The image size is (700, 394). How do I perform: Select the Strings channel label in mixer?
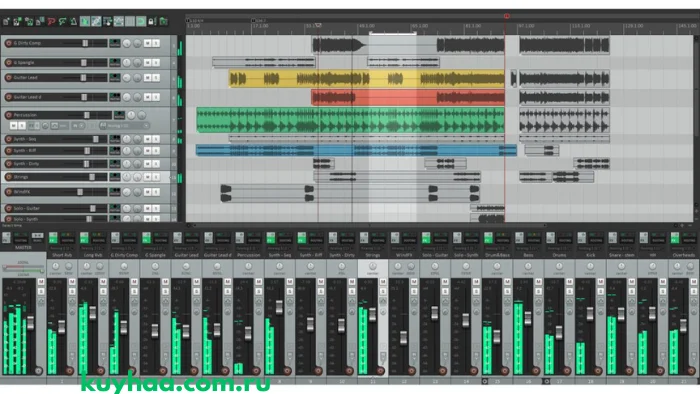(373, 255)
